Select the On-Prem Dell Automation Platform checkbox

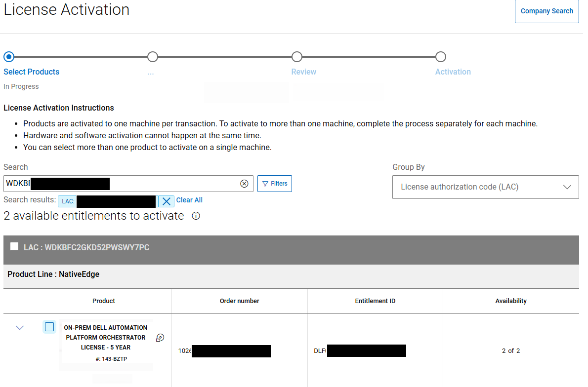[49, 327]
